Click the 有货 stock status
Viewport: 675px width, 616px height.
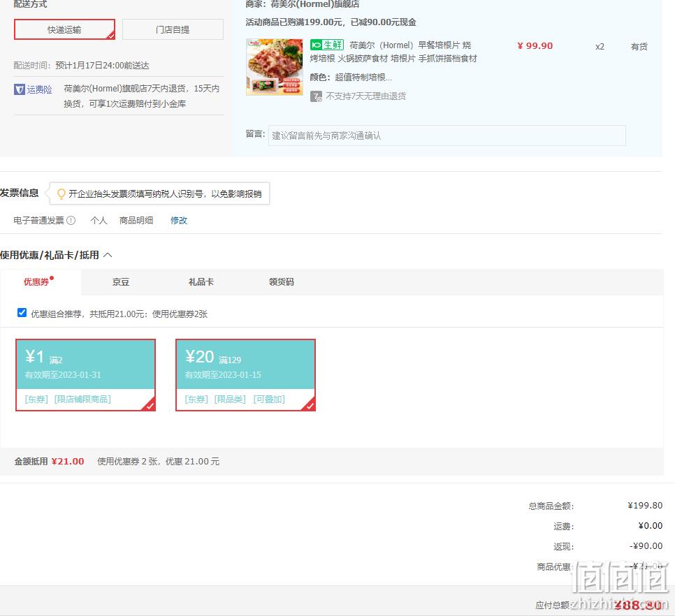(639, 47)
